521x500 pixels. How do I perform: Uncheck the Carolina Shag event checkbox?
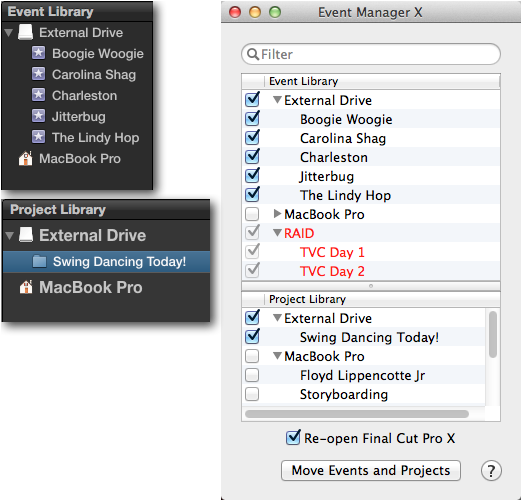tap(252, 138)
